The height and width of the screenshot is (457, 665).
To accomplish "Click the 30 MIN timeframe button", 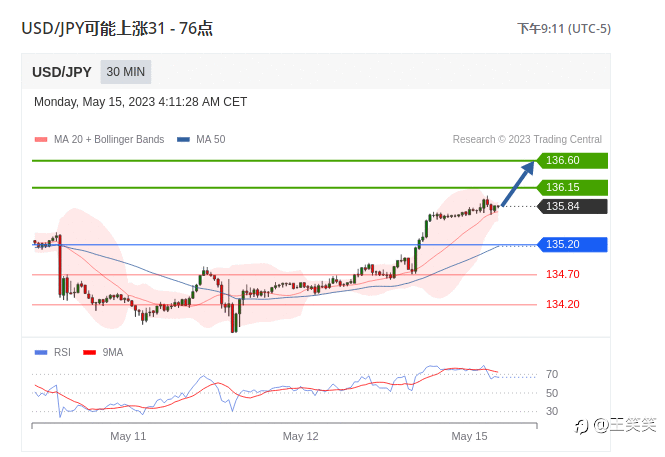I will coord(126,72).
